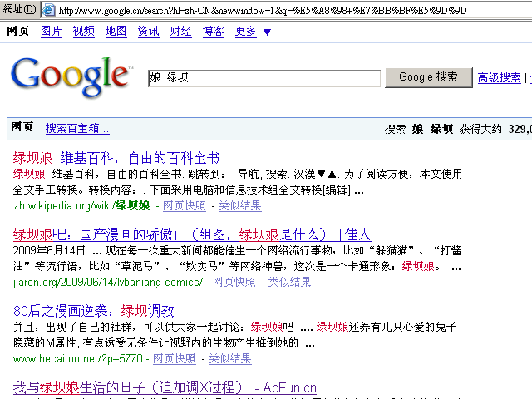Click the Google logo
532x399 pixels.
click(72, 76)
